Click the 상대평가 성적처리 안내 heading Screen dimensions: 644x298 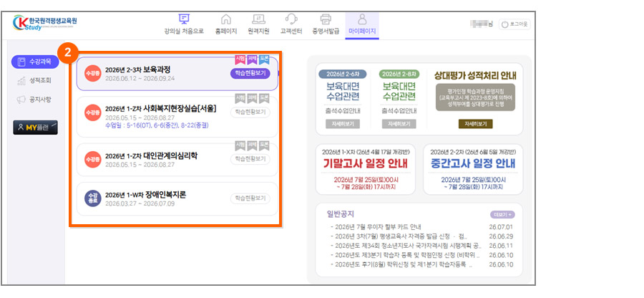pos(475,75)
